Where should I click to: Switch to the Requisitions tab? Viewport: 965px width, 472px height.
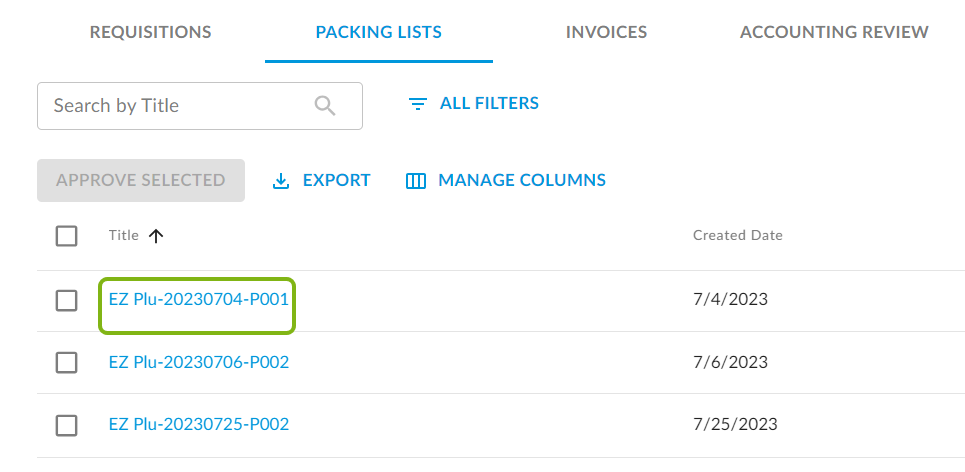(x=150, y=32)
